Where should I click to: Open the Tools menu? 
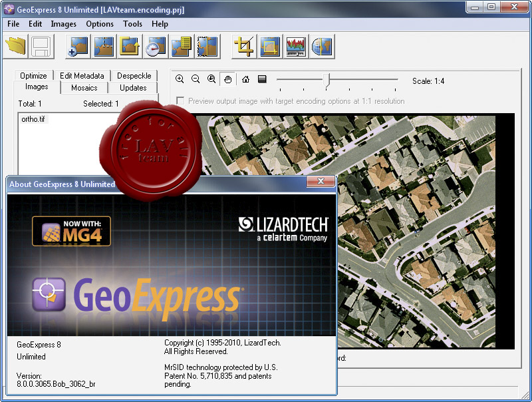point(132,24)
